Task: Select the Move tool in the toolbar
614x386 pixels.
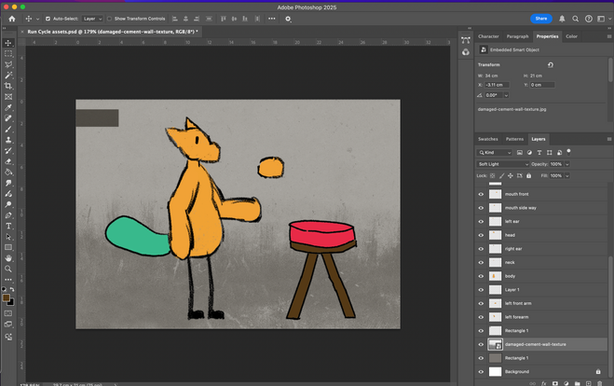Action: pyautogui.click(x=8, y=43)
